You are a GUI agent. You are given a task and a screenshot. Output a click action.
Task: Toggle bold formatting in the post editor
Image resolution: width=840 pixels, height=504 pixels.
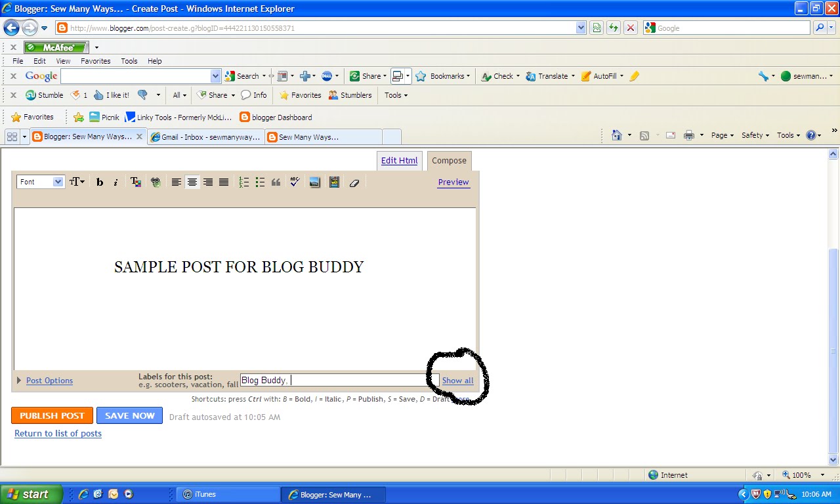pyautogui.click(x=100, y=182)
